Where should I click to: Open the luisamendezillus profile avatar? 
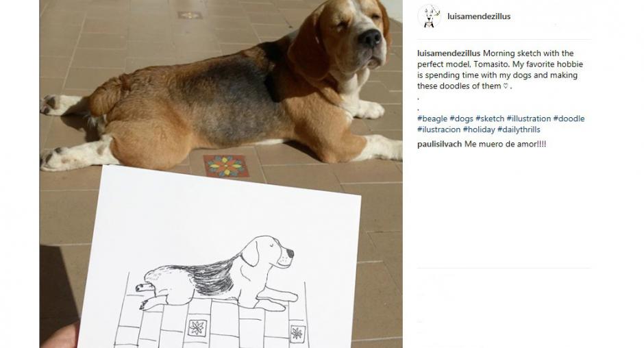click(x=429, y=16)
